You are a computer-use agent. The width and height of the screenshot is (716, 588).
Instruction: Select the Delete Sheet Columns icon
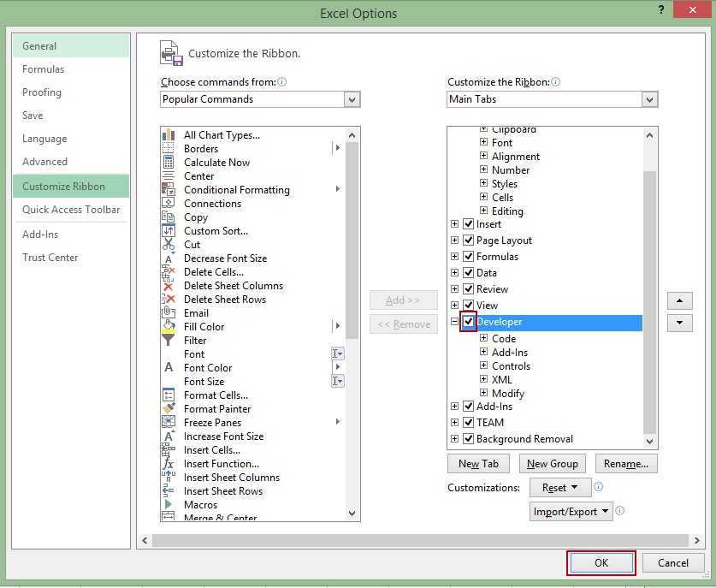tap(169, 286)
